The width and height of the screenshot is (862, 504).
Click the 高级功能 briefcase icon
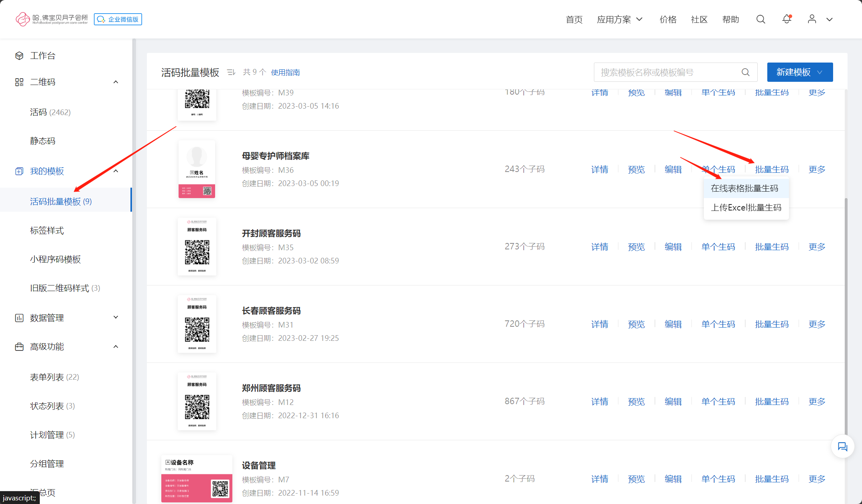coord(19,347)
